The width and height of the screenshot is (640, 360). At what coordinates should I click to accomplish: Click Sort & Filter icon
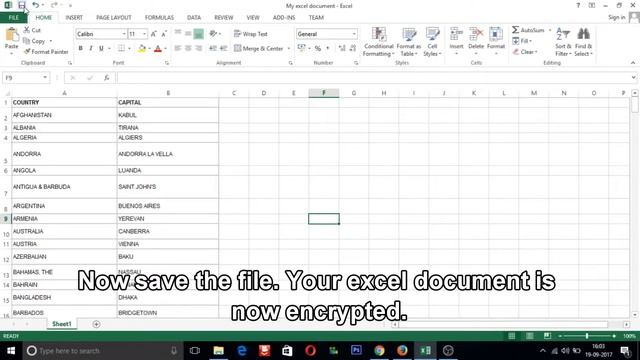[x=563, y=34]
